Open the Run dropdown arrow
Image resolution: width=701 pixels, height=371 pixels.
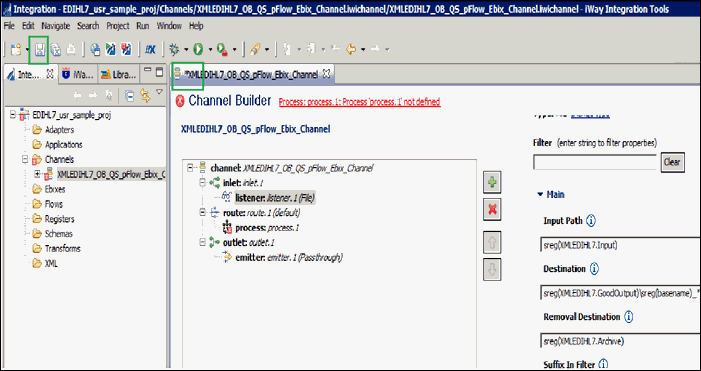coord(210,50)
